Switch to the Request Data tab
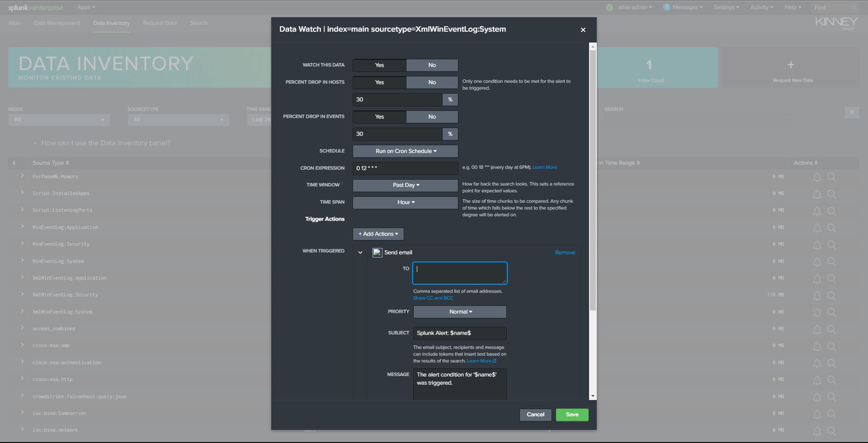The height and width of the screenshot is (443, 868). pyautogui.click(x=160, y=23)
